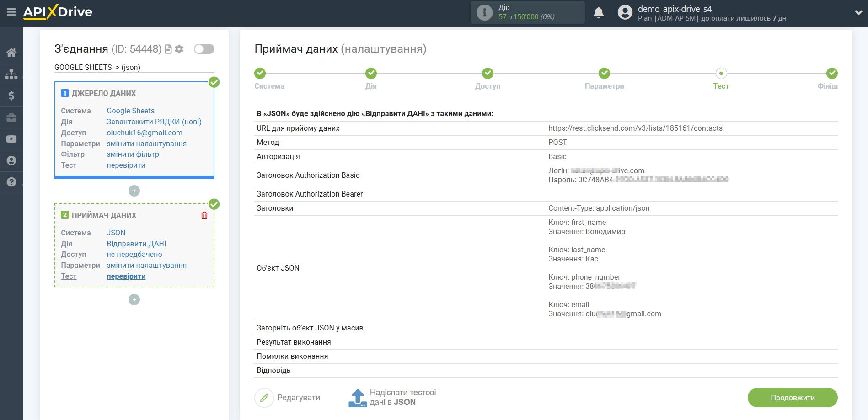Click the actions info icon
Viewport: 868px width, 420px height.
(485, 12)
